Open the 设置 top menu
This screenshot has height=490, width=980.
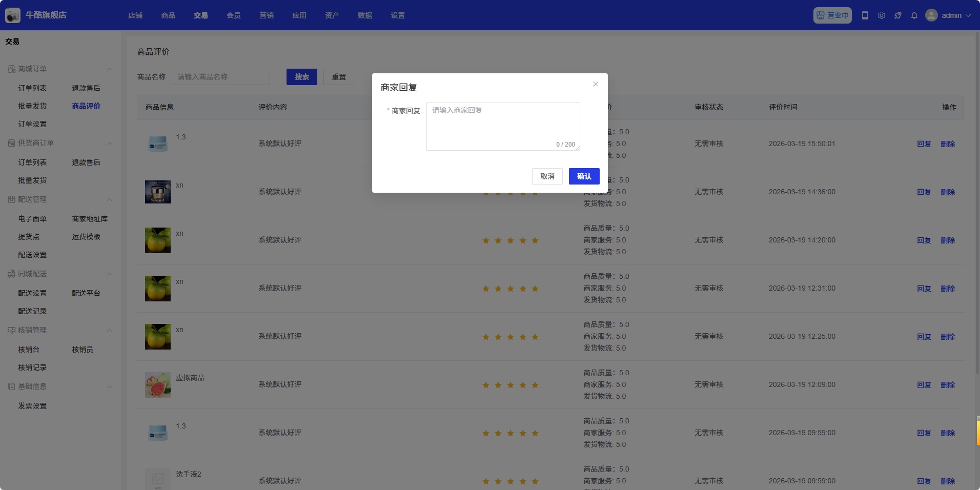click(x=398, y=15)
